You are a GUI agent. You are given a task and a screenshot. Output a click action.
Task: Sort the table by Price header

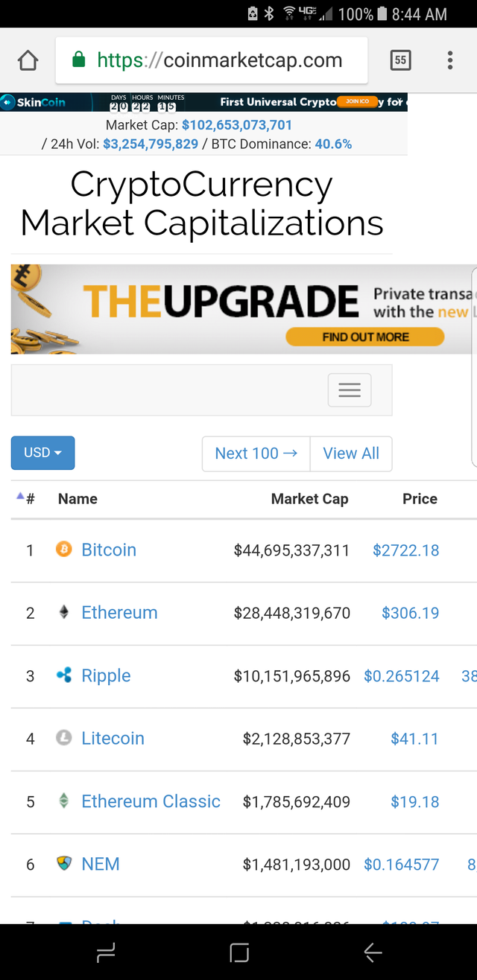(x=420, y=499)
